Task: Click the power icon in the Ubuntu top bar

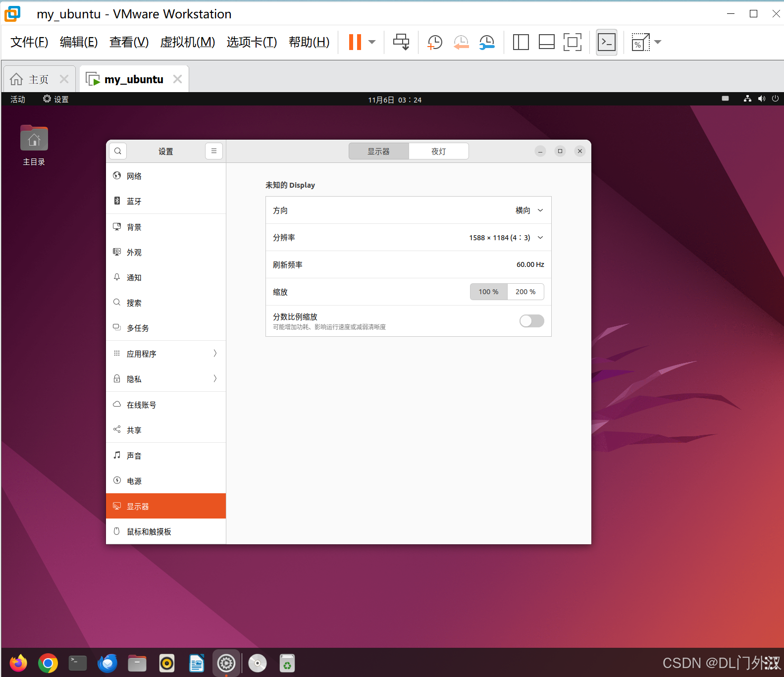Action: tap(775, 99)
